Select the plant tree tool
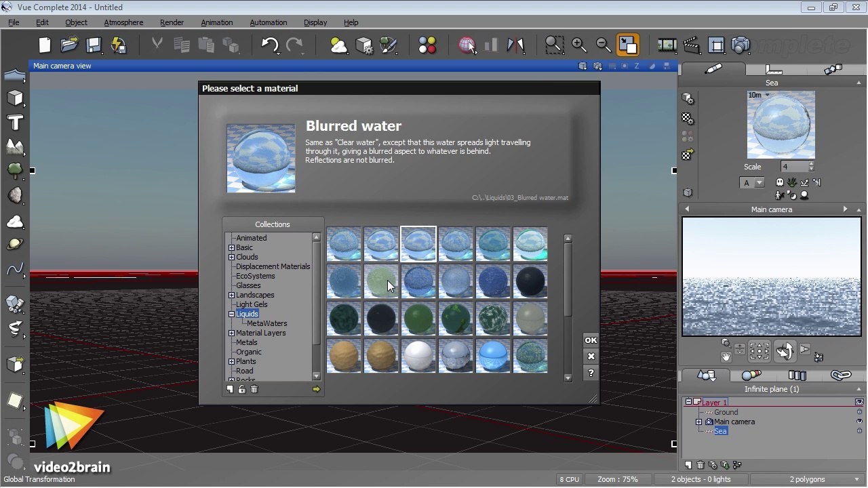Image resolution: width=868 pixels, height=488 pixels. 15,171
